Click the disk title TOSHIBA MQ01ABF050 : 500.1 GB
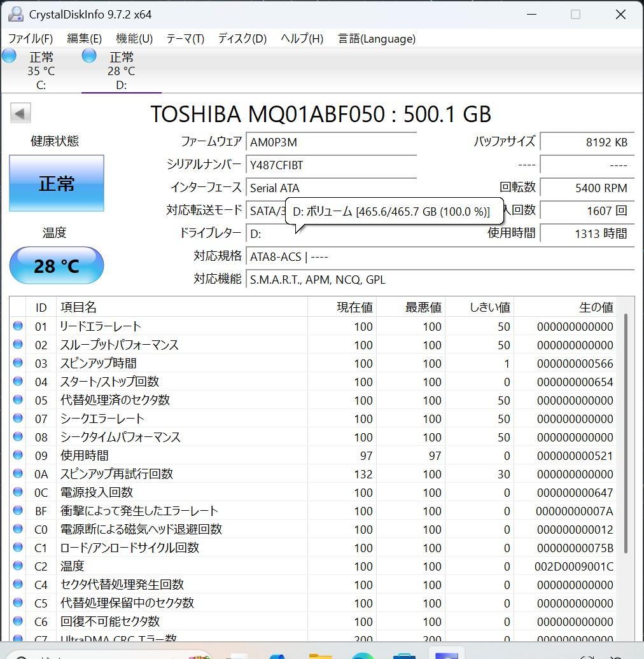Viewport: 644px width, 659px height. 321,114
